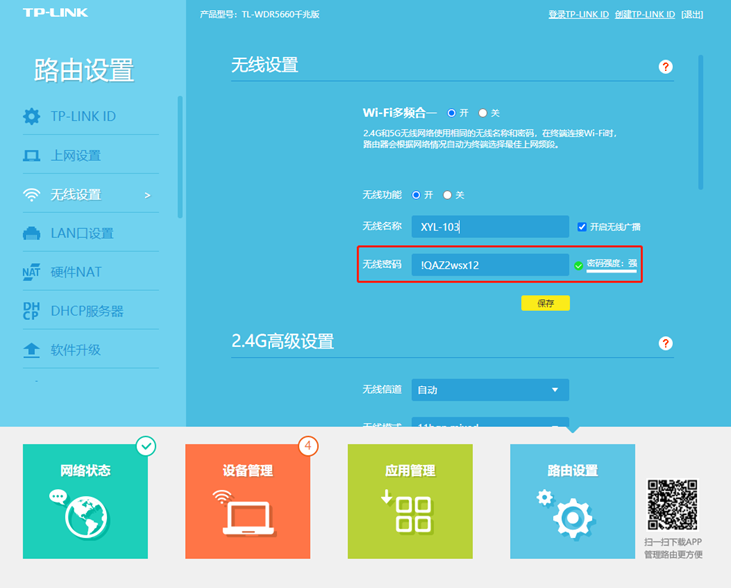Click the sidebar vertical scrollbar
This screenshot has height=588, width=731.
180,155
